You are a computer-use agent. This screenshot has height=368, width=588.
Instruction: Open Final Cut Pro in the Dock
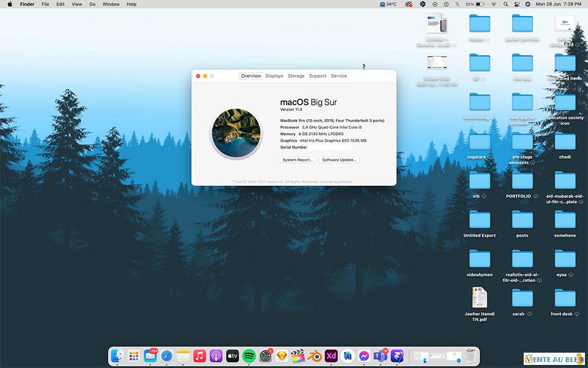[298, 356]
